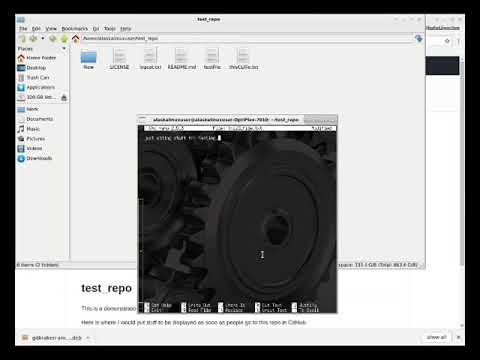
Task: Select Home Folder in Places
Action: (37, 58)
